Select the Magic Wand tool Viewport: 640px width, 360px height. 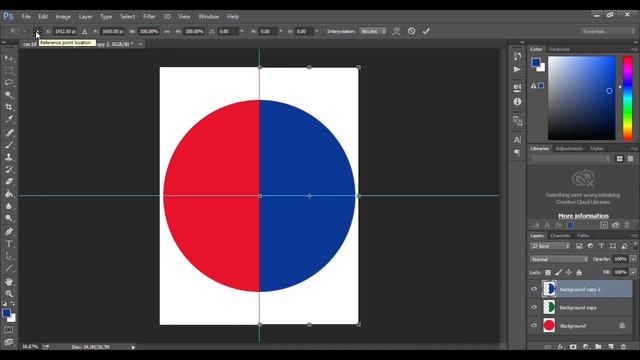(9, 95)
